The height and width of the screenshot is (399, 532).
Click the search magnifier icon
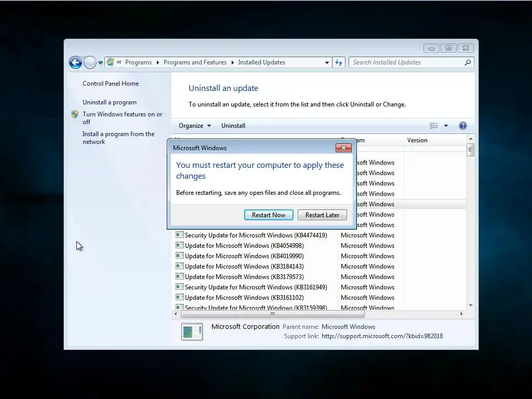(x=468, y=62)
